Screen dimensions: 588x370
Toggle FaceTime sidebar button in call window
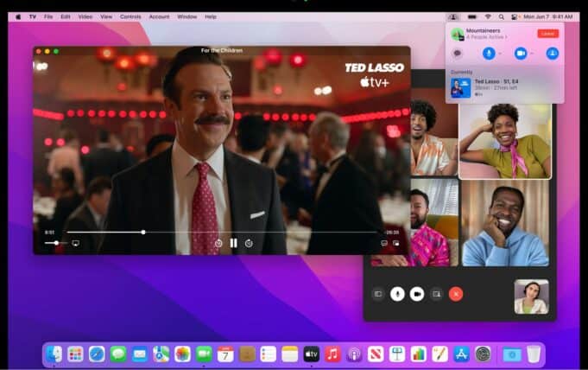(x=378, y=294)
